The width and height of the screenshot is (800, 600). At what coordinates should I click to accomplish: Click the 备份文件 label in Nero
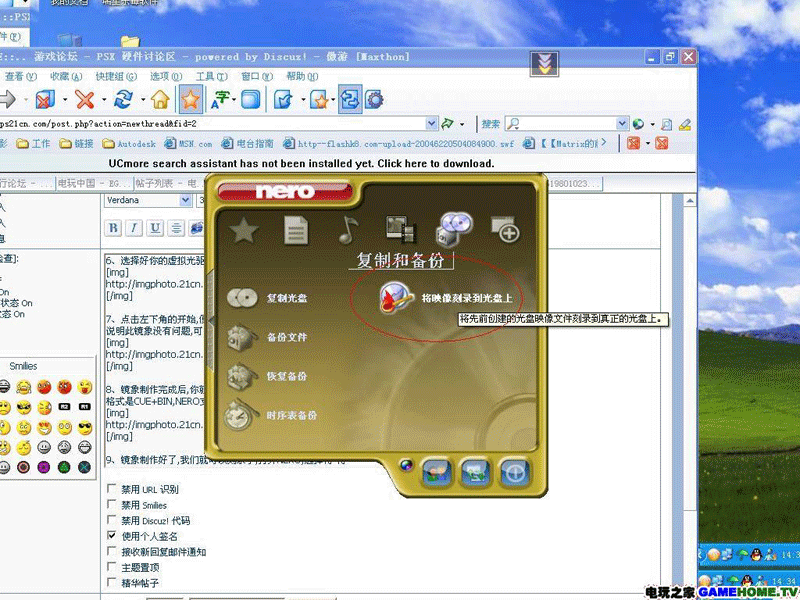pyautogui.click(x=287, y=338)
